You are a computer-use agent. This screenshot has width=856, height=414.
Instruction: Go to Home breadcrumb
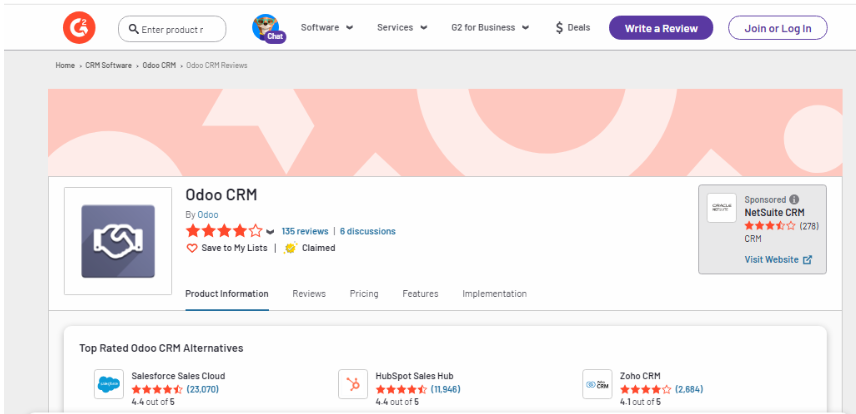coord(65,66)
